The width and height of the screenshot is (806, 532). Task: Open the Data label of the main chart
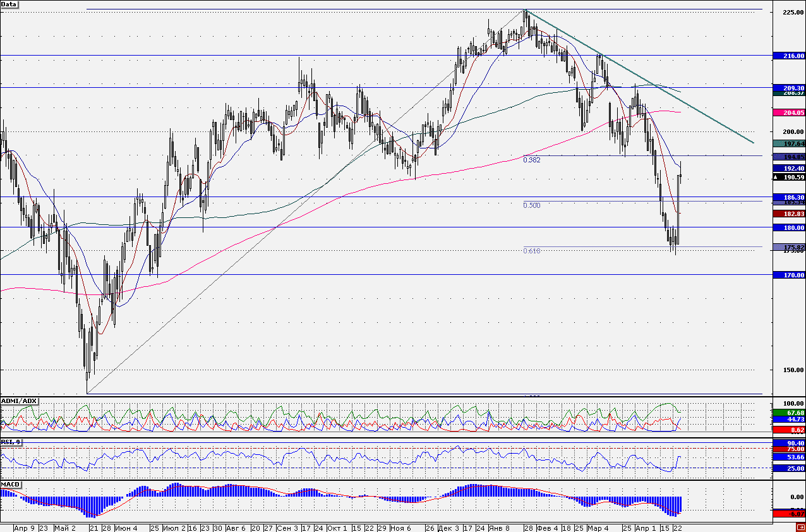coord(9,4)
